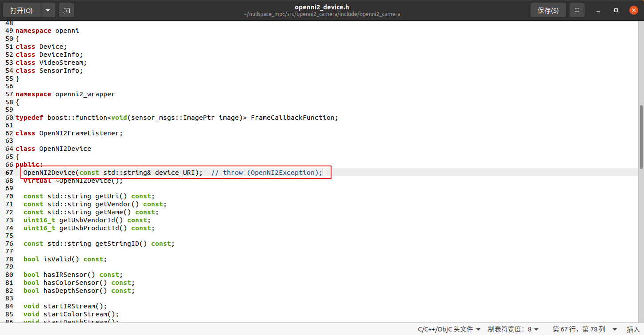Maximize the gedit window
The image size is (644, 335).
coord(616,10)
